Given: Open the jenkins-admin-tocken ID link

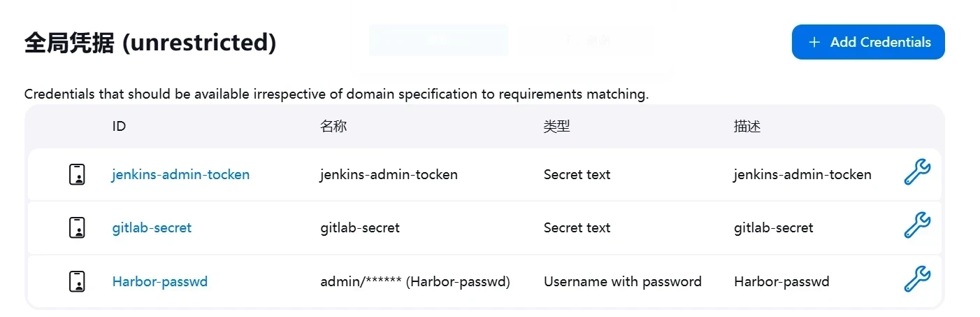Looking at the screenshot, I should [x=180, y=174].
